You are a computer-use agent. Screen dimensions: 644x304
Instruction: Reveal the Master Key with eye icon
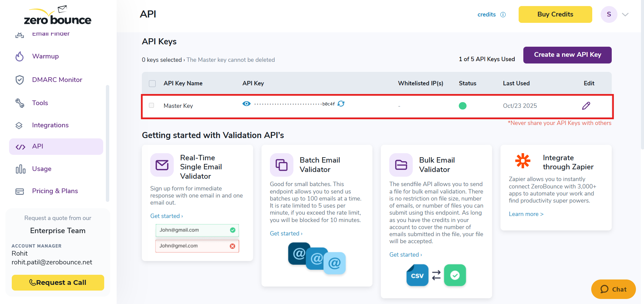point(246,104)
